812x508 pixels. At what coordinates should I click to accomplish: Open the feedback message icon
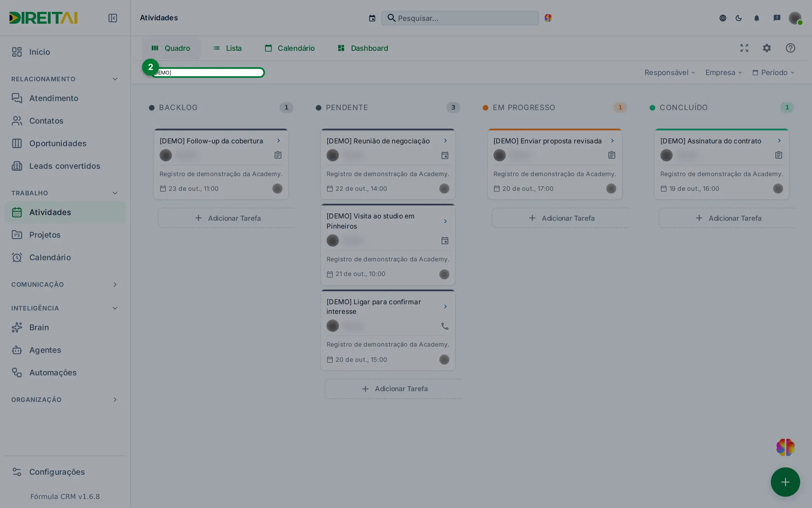point(777,18)
